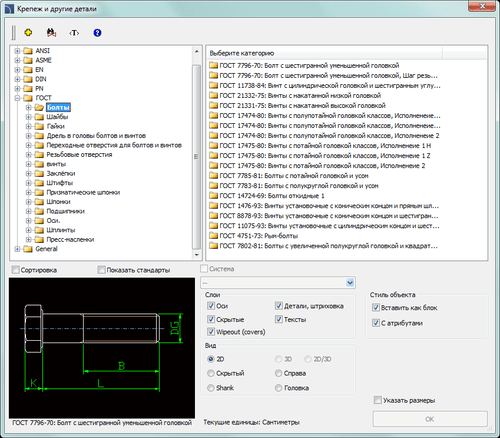Enable Указать размеры checkbox

pos(378,400)
